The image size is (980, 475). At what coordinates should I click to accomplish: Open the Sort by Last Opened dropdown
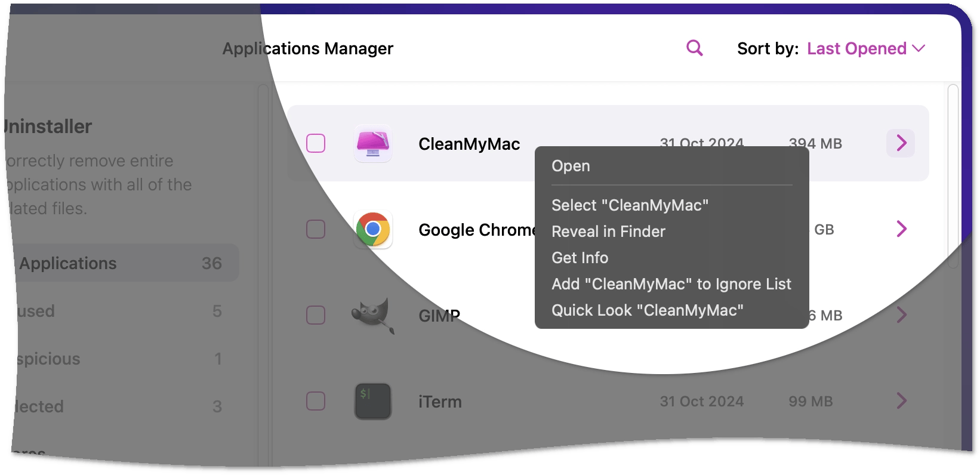865,48
